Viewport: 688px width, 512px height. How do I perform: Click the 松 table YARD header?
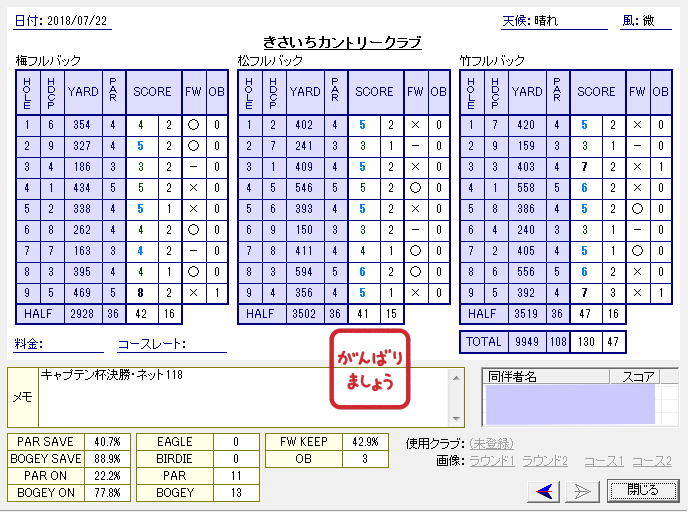pyautogui.click(x=305, y=92)
